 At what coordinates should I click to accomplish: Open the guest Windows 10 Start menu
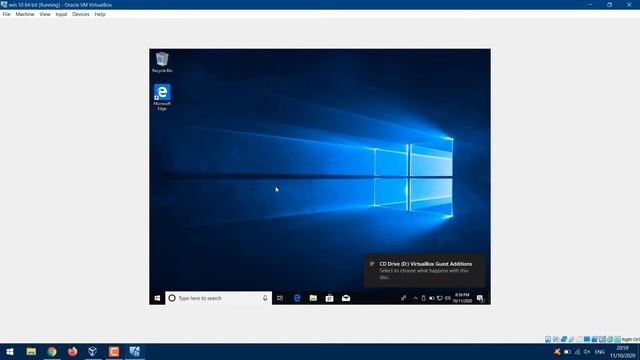pos(157,298)
